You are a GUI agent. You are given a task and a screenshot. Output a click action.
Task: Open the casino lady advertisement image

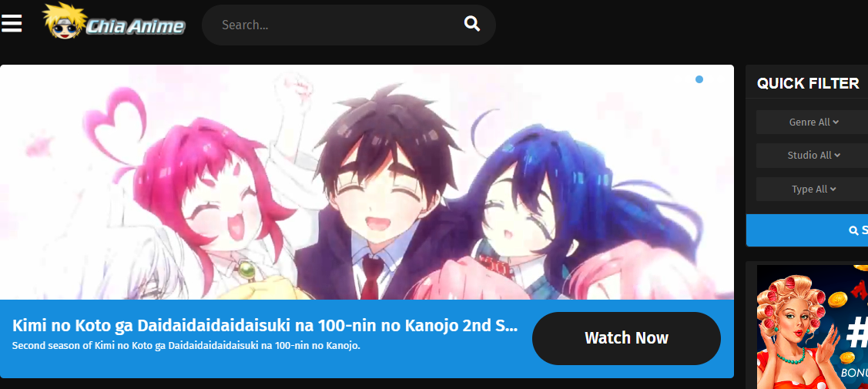(x=812, y=327)
